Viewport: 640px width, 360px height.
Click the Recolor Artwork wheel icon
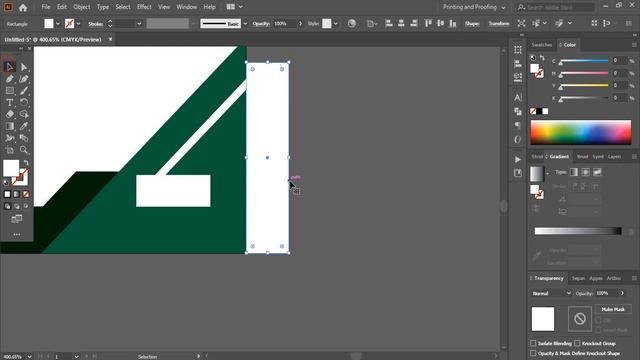click(351, 24)
